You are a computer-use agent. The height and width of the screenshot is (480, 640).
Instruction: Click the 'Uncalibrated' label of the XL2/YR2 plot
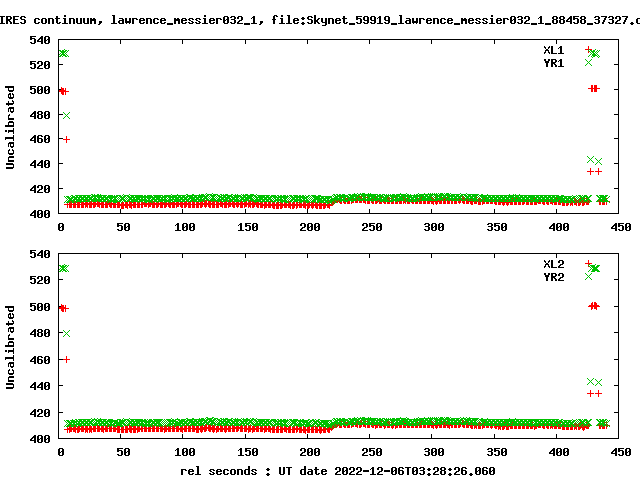(10, 347)
